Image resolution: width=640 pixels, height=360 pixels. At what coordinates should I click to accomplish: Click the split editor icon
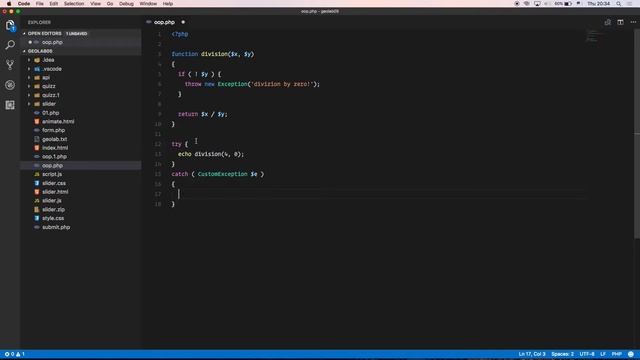(620, 22)
